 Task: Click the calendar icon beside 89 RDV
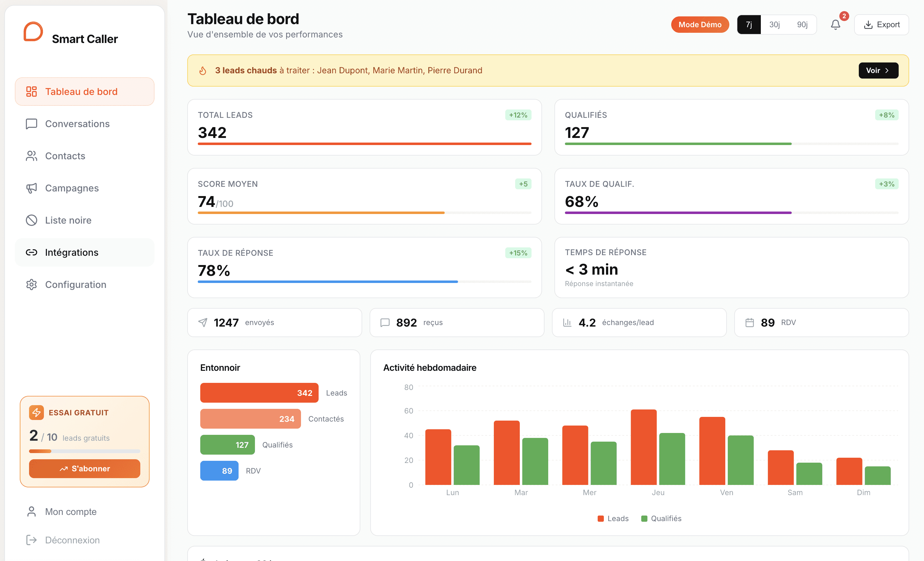(x=749, y=322)
